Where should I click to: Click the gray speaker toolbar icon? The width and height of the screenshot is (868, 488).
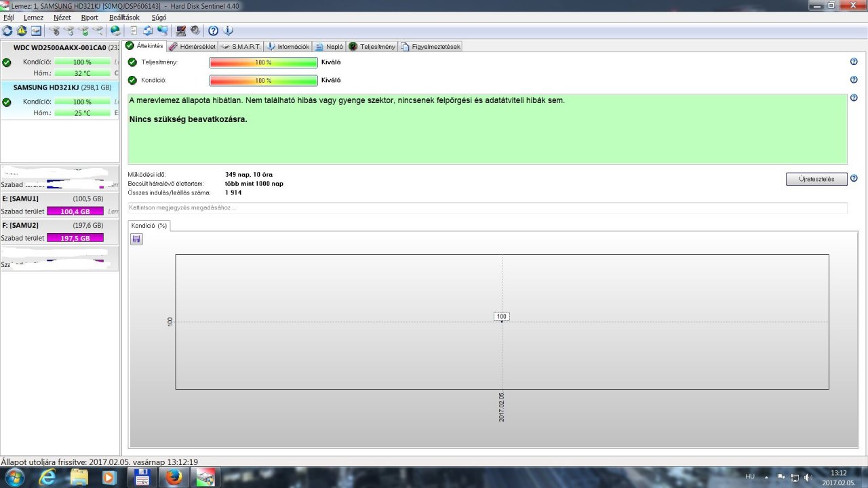pos(195,30)
